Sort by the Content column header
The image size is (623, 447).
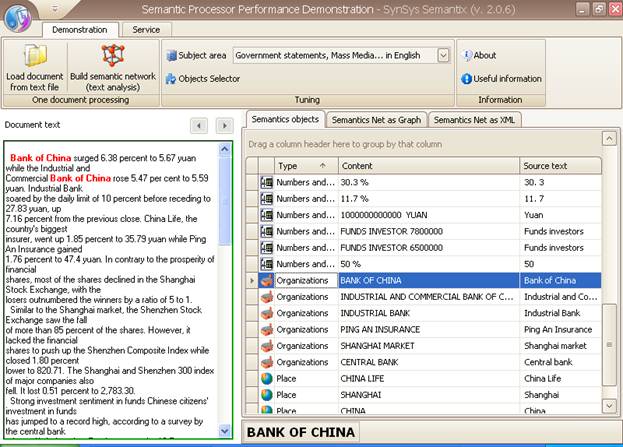429,166
